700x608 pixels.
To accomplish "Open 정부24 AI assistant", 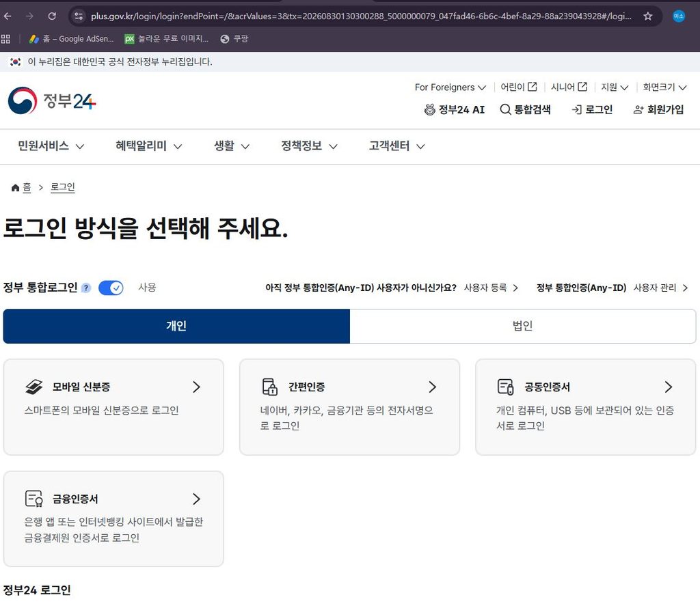I will click(455, 110).
